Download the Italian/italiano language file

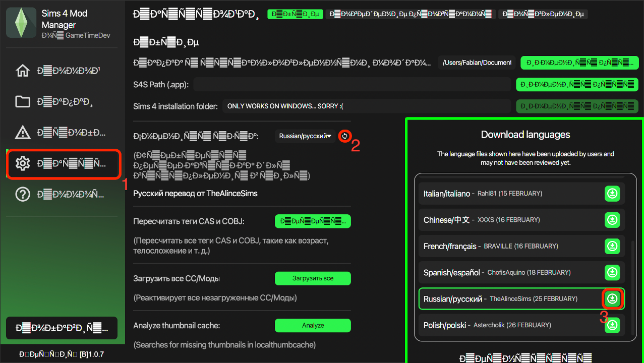pos(612,193)
